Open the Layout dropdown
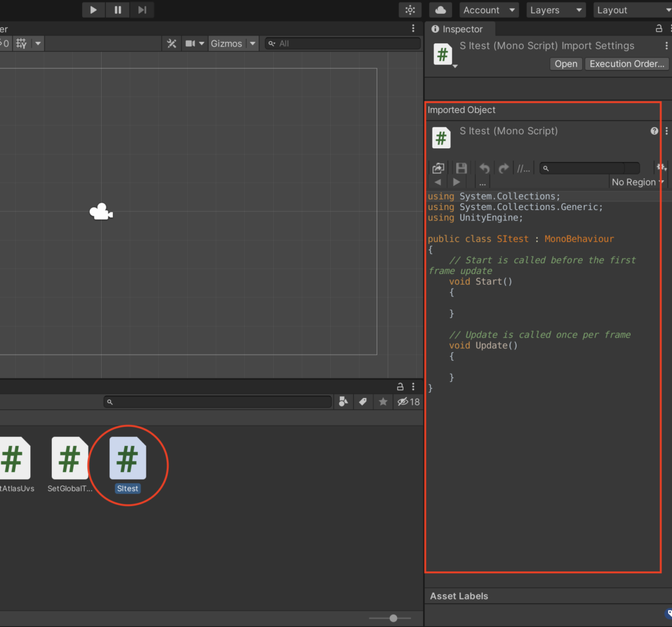 [x=631, y=10]
